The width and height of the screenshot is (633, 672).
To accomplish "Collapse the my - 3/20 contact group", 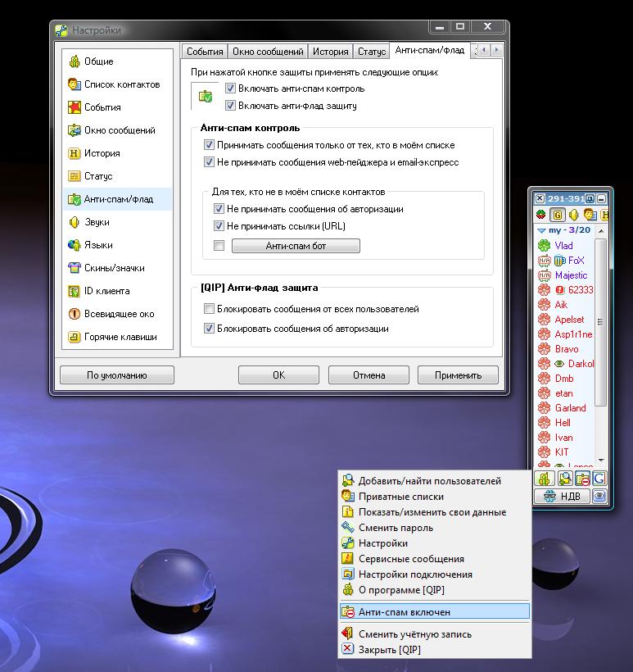I will [541, 230].
